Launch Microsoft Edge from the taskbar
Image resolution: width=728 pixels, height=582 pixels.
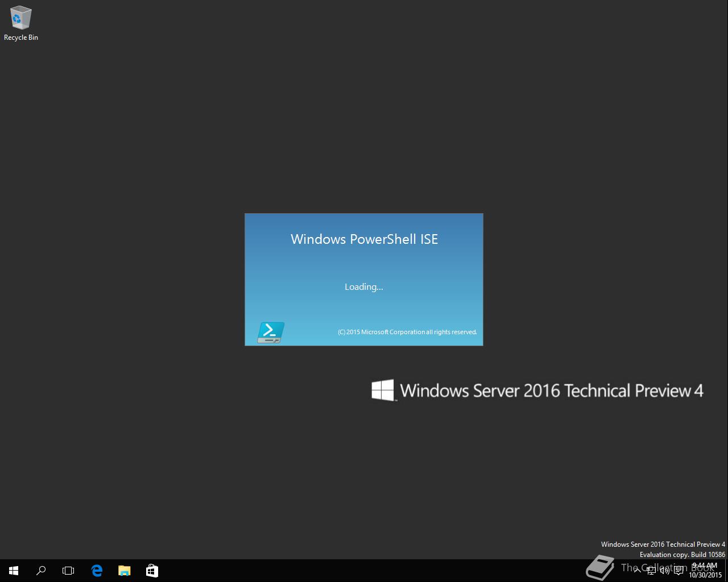tap(97, 571)
